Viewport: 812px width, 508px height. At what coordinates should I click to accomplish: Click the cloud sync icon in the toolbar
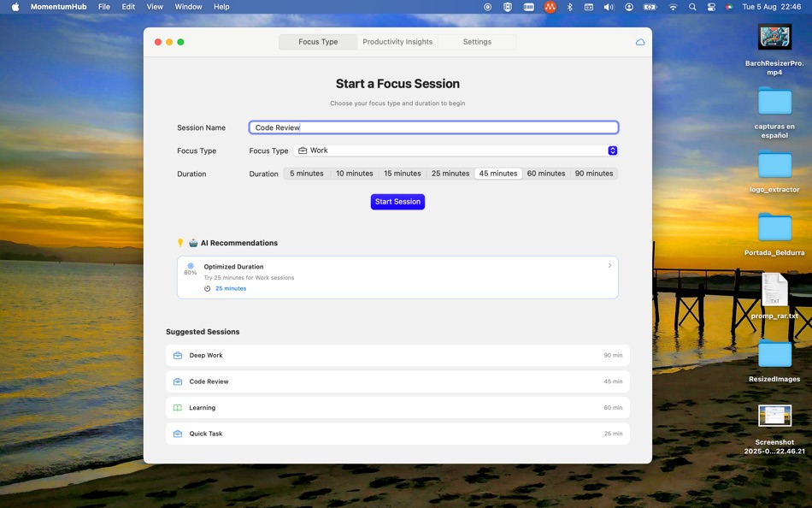point(639,41)
